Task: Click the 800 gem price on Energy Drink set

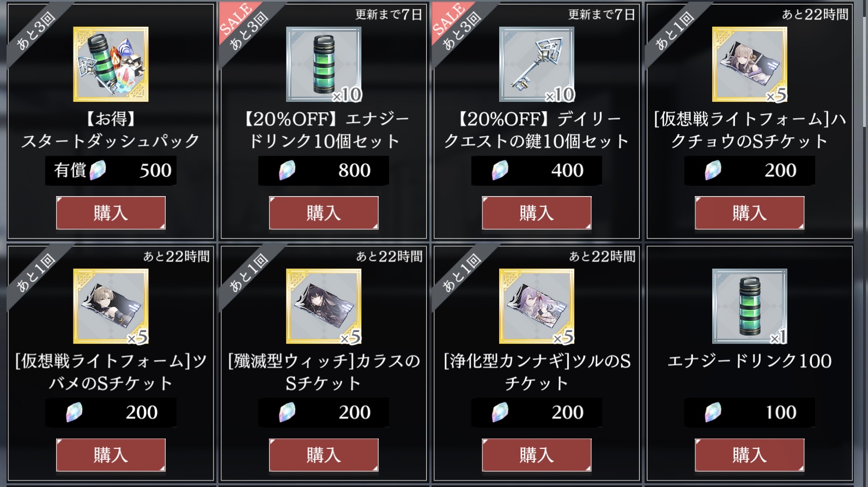Action: click(x=324, y=171)
